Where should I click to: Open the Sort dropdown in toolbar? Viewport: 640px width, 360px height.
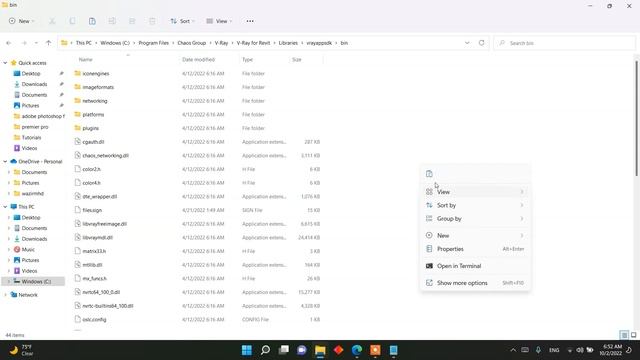point(182,21)
